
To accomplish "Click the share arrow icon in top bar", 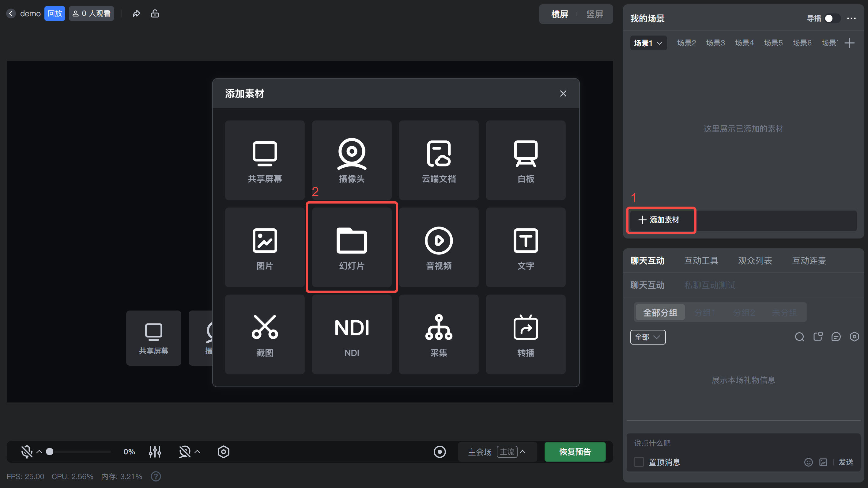I will point(136,13).
